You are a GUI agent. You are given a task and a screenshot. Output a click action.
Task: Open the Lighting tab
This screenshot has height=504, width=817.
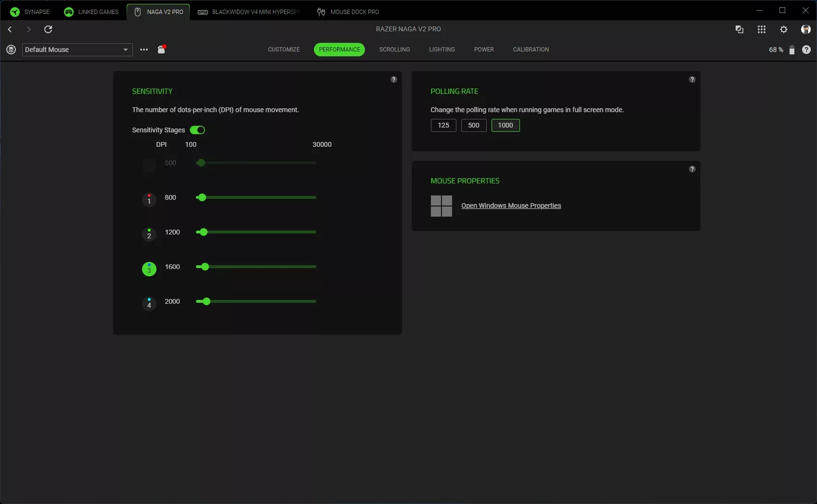442,50
